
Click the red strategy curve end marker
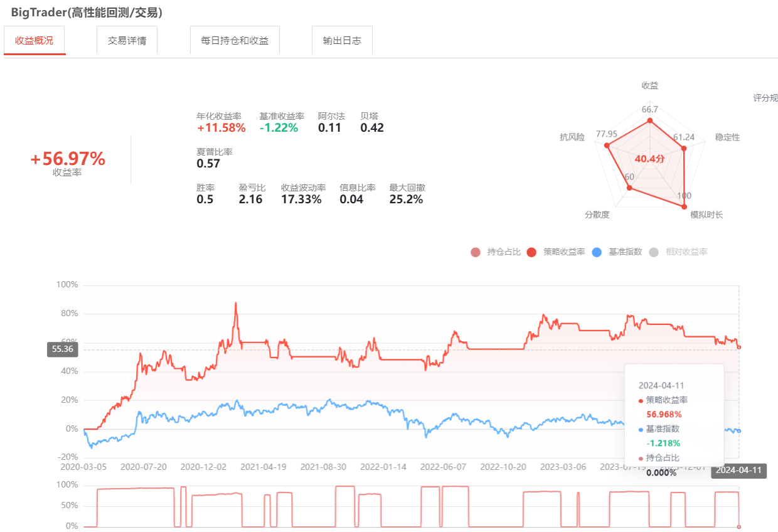(739, 347)
